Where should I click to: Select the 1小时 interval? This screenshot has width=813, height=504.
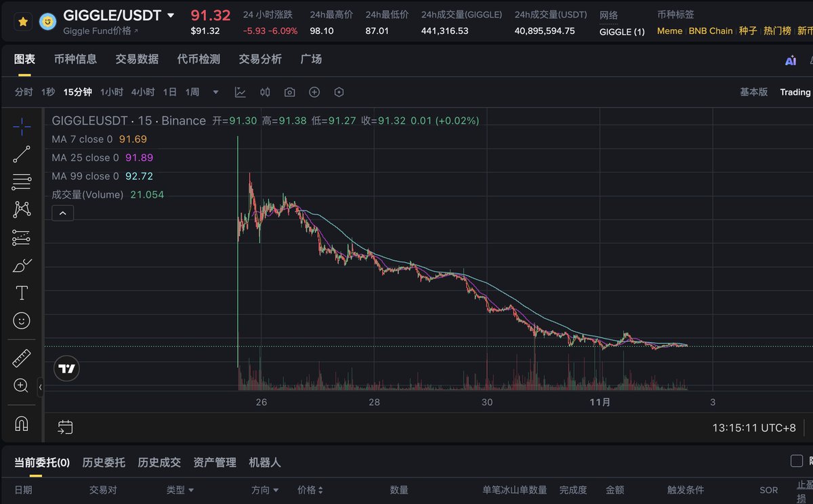click(112, 92)
